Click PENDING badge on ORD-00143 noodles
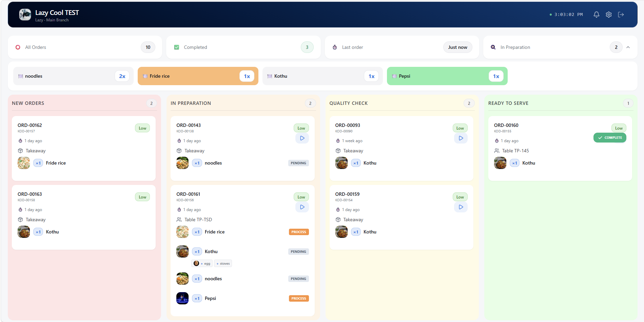 pos(298,163)
